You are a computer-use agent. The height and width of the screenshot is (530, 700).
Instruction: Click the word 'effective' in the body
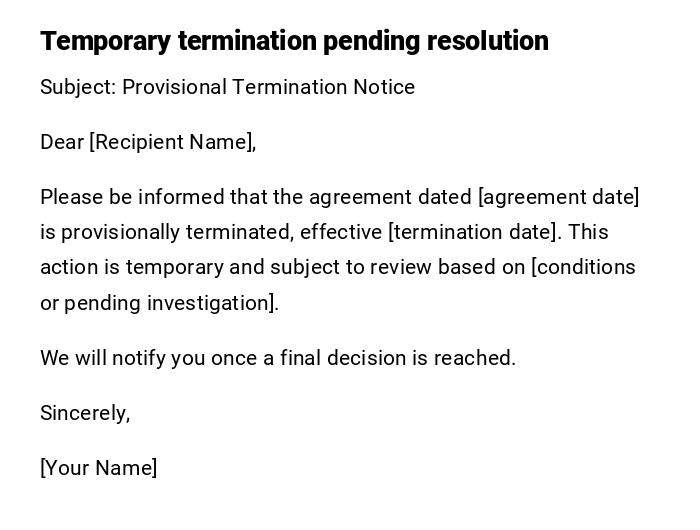click(x=341, y=232)
